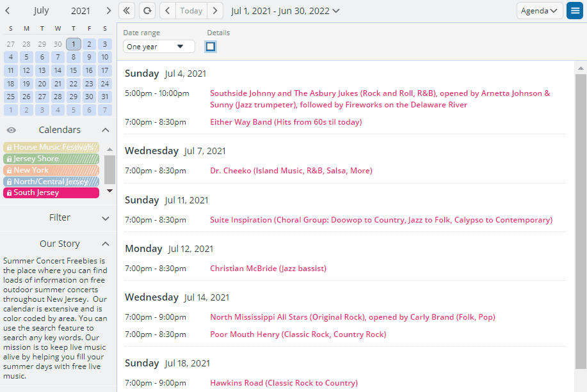Open Christian McBride event link
The height and width of the screenshot is (392, 587).
[x=268, y=269]
